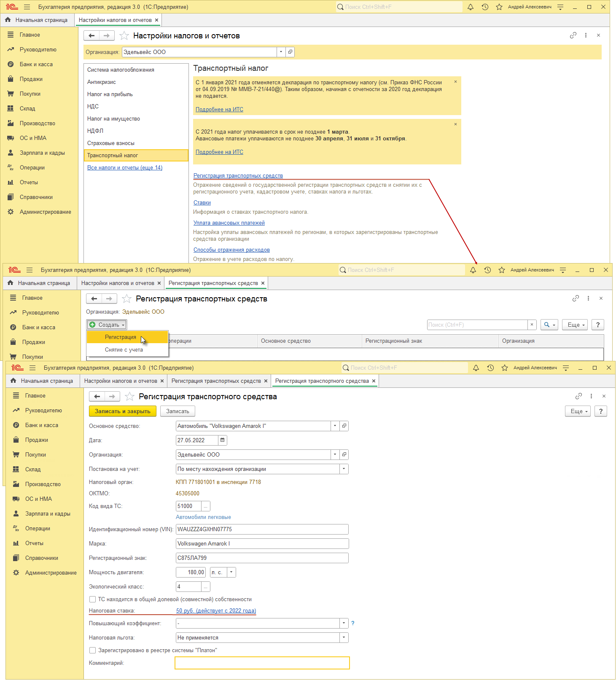Open notifications bell in bottom window title bar
Viewport: 616px width, 680px height.
point(476,368)
